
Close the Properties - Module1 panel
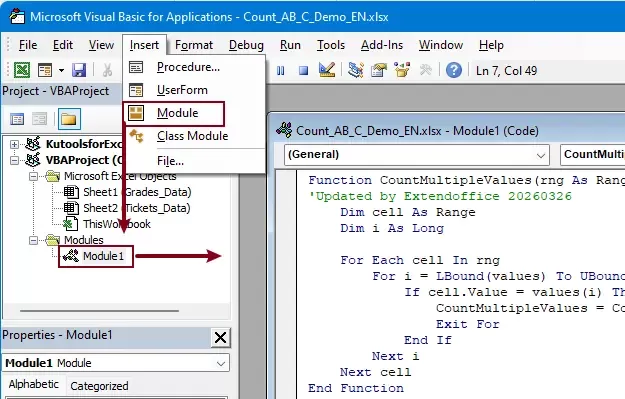[220, 338]
